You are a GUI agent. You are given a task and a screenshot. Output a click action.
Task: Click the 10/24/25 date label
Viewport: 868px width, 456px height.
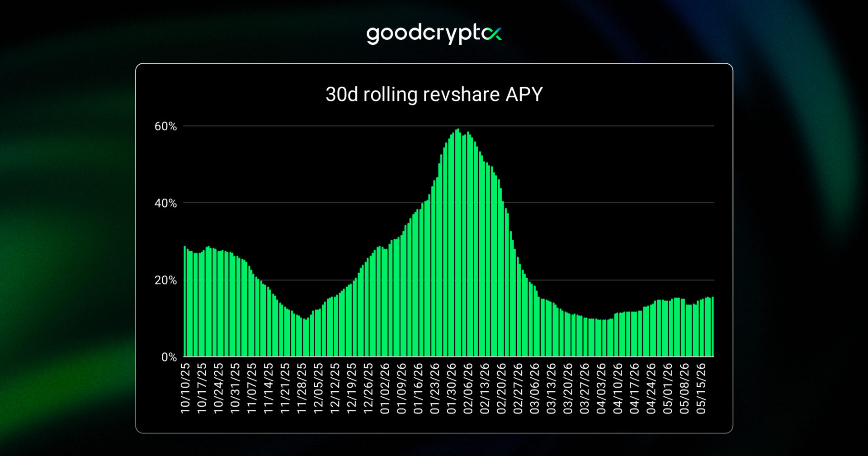(x=219, y=388)
